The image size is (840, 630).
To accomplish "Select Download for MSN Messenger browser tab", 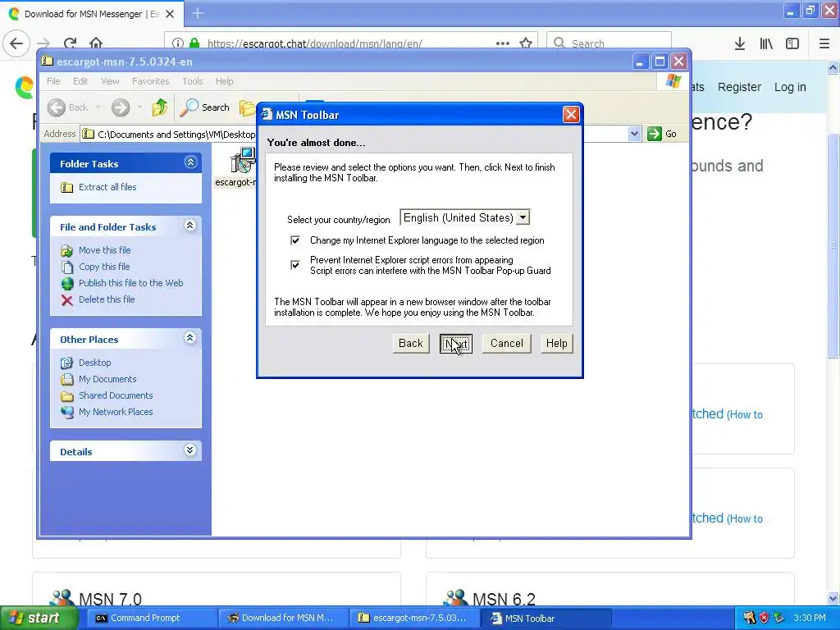I will (92, 14).
